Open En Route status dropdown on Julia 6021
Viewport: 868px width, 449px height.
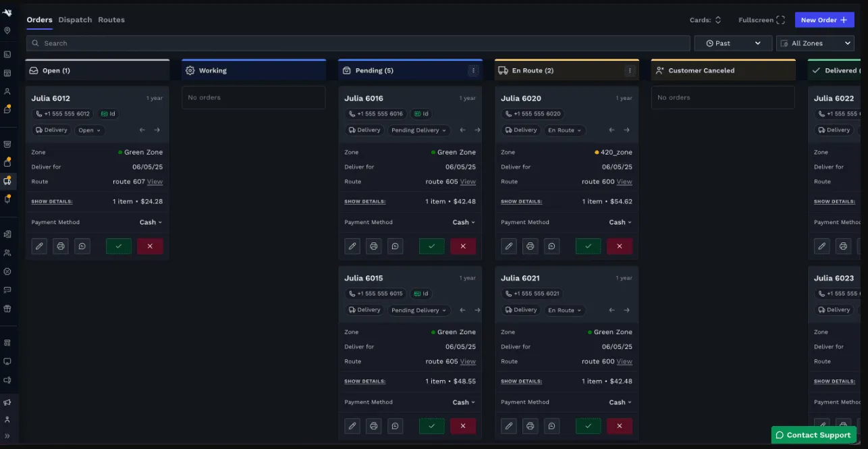point(564,310)
